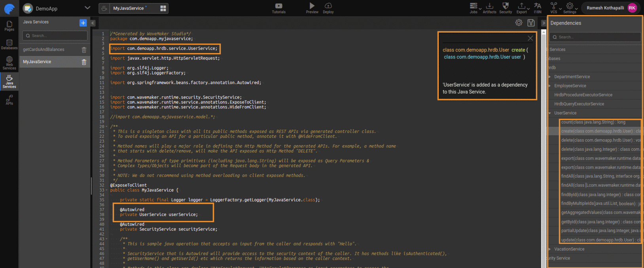Open the Security shield icon

pyautogui.click(x=505, y=6)
